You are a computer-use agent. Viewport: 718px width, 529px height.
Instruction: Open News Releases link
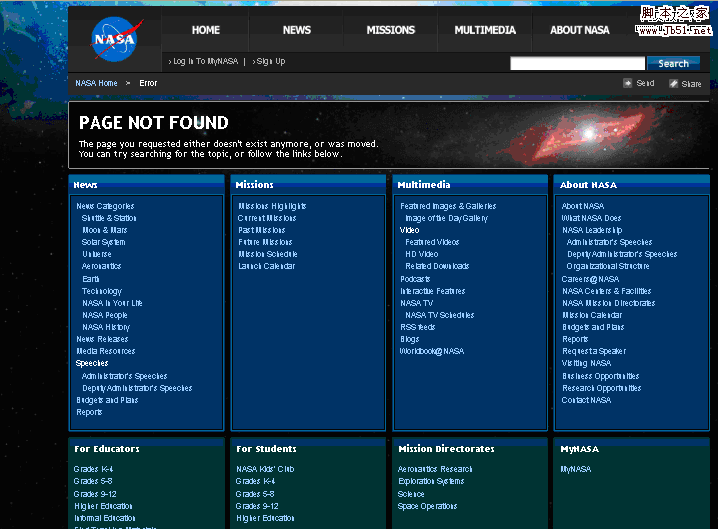(x=102, y=339)
